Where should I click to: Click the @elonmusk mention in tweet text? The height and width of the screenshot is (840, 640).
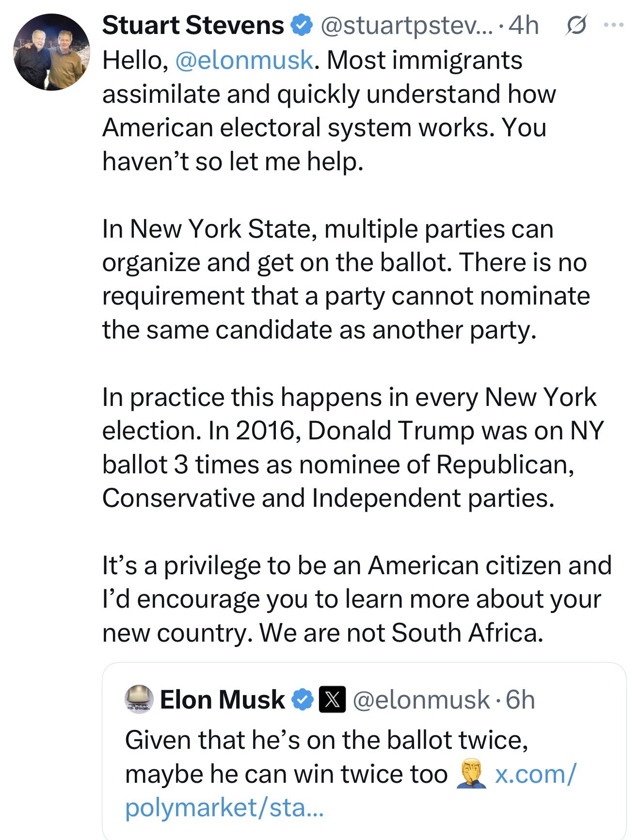244,61
